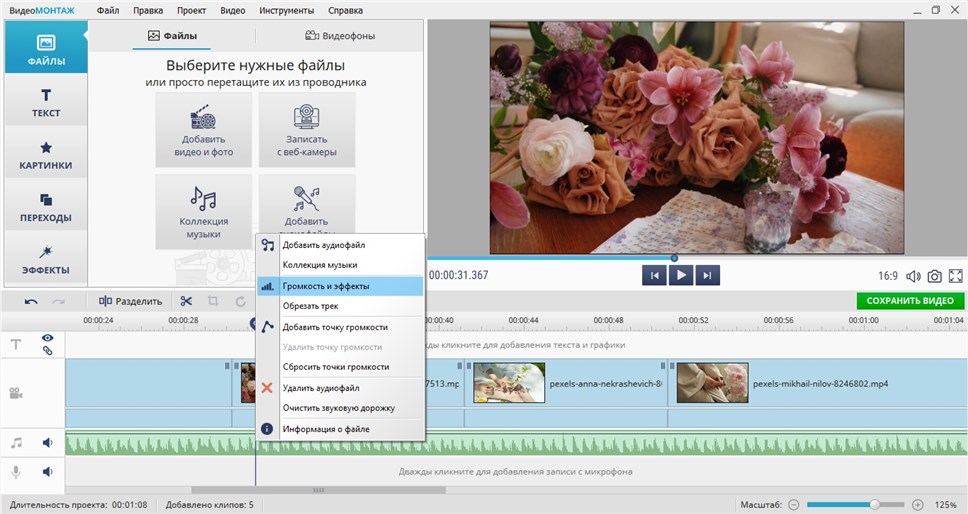
Task: Open the Картинки sidebar section
Action: [x=46, y=154]
